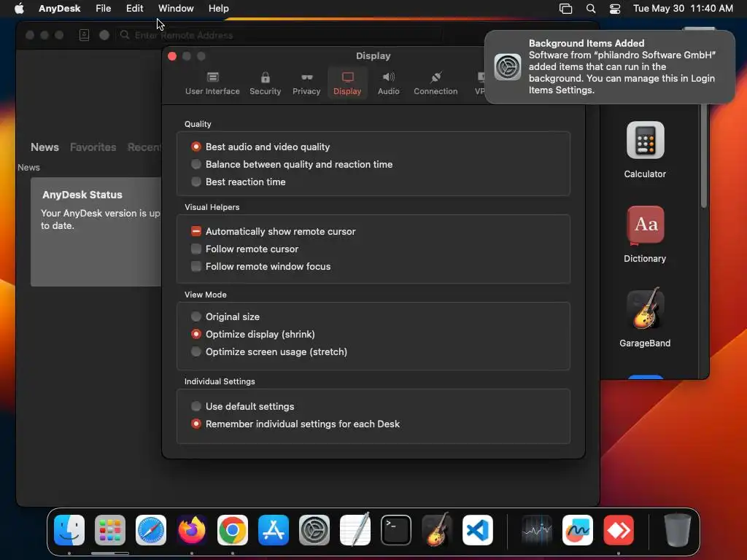The width and height of the screenshot is (747, 560).
Task: Open Launchpad from the Dock
Action: [x=110, y=530]
